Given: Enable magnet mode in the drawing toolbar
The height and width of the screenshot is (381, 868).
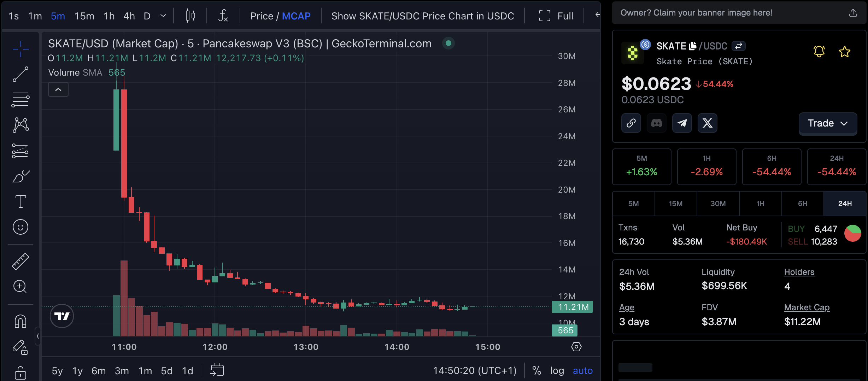Looking at the screenshot, I should point(20,321).
